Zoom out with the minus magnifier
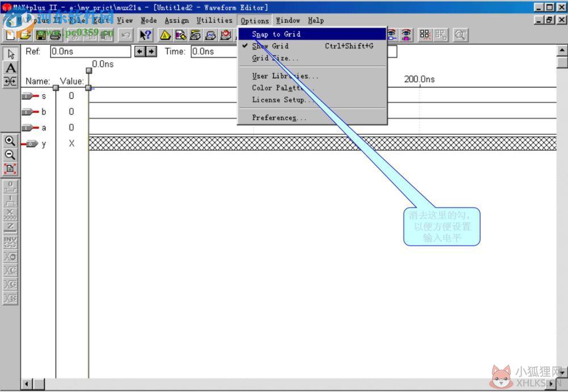 point(10,155)
